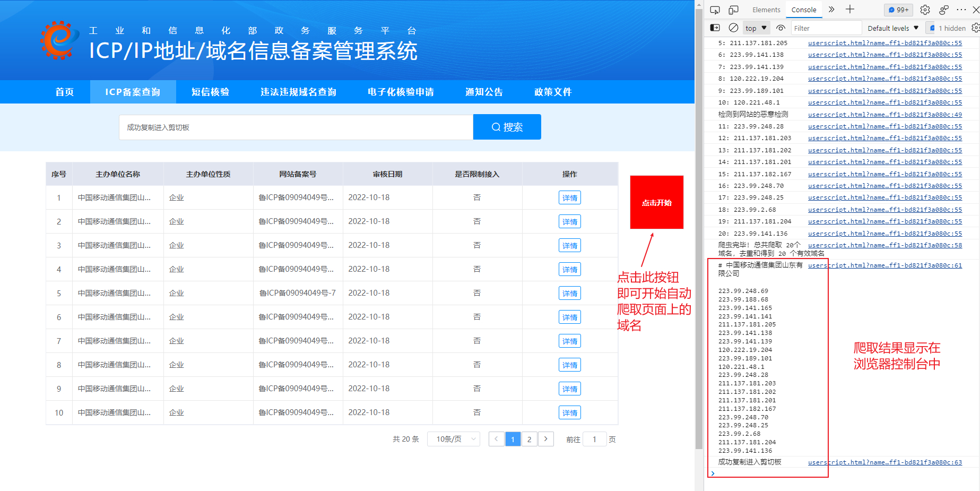Click the previous page arrow
The image size is (980, 491).
click(x=496, y=439)
